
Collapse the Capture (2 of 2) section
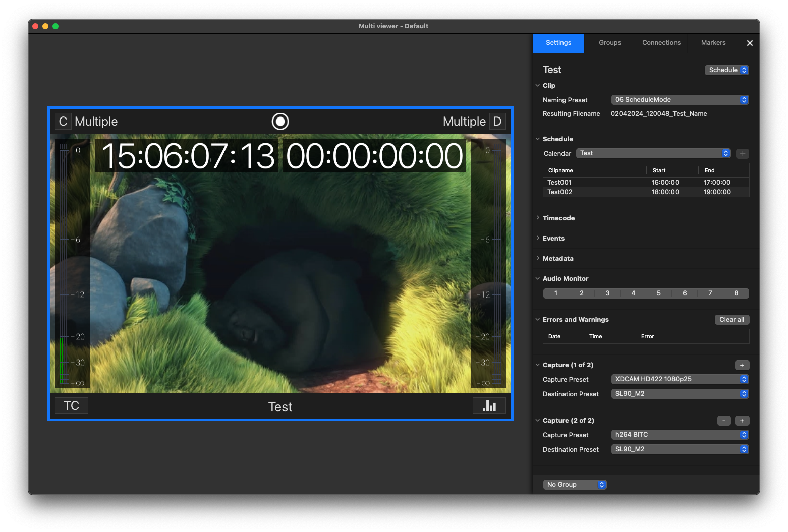538,421
